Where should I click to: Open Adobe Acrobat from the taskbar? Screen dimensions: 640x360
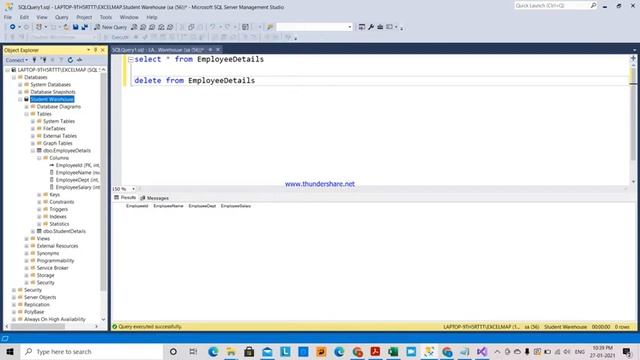(375, 351)
